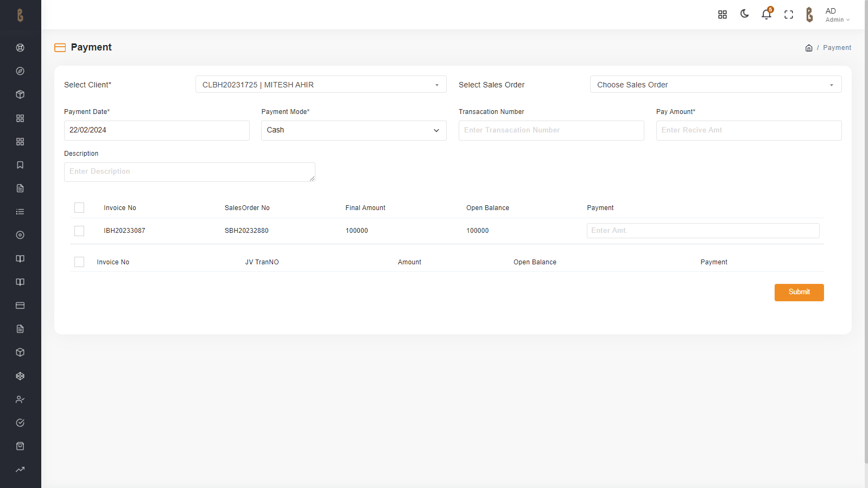
Task: Open the user-check icon in the sidebar
Action: click(x=20, y=400)
